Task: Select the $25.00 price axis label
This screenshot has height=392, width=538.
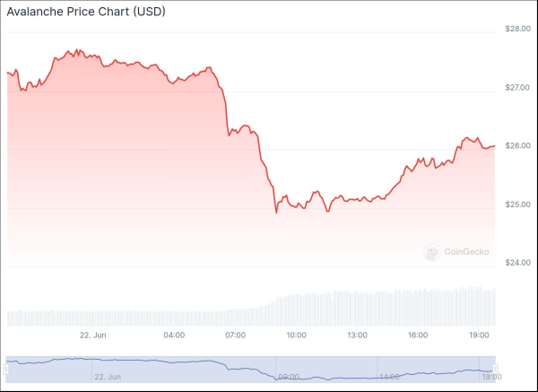Action: tap(519, 205)
